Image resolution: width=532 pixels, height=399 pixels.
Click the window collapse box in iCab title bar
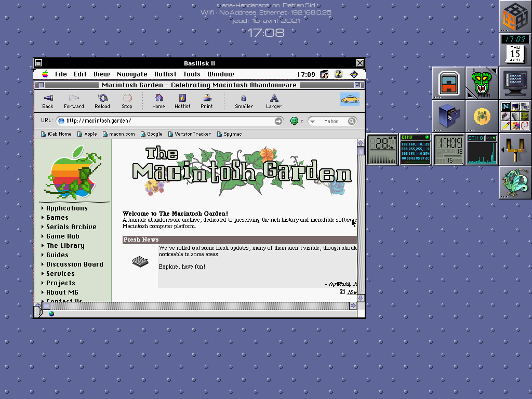click(x=357, y=85)
